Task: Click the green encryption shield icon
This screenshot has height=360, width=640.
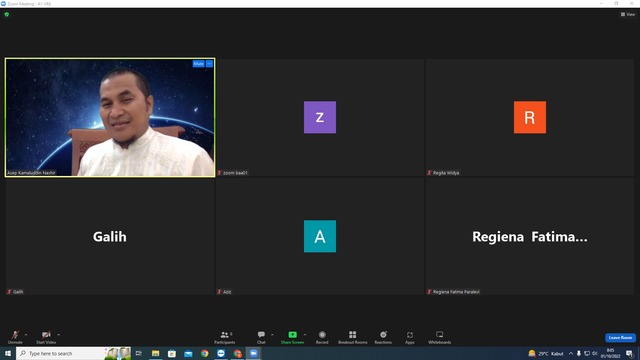Action: pyautogui.click(x=7, y=14)
